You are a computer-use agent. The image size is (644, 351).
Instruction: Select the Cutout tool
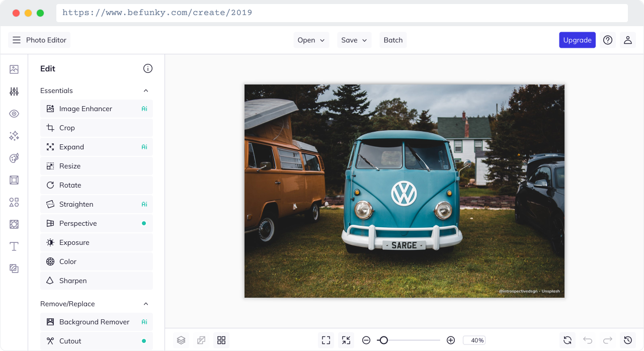pyautogui.click(x=97, y=341)
